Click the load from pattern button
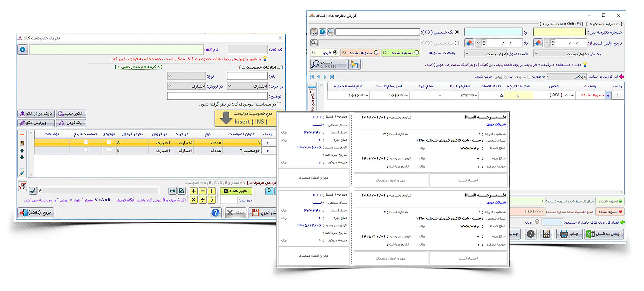 [x=36, y=114]
